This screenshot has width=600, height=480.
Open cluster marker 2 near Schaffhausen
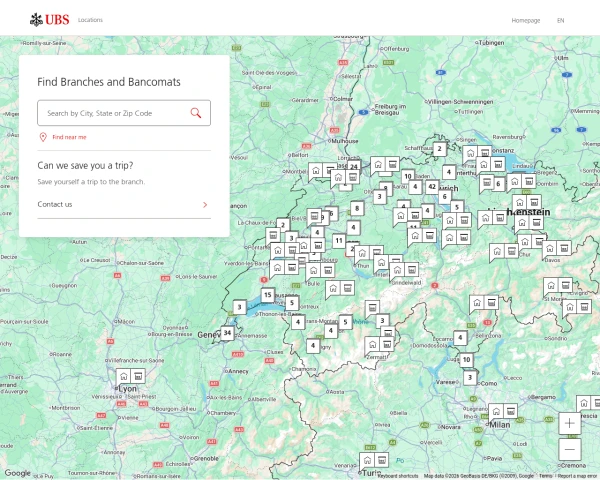(x=440, y=149)
